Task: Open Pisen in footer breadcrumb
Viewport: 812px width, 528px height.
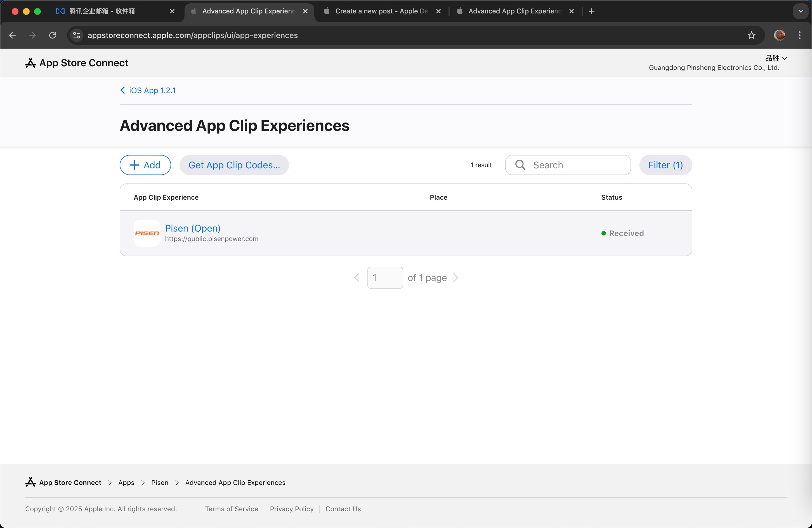Action: point(160,483)
